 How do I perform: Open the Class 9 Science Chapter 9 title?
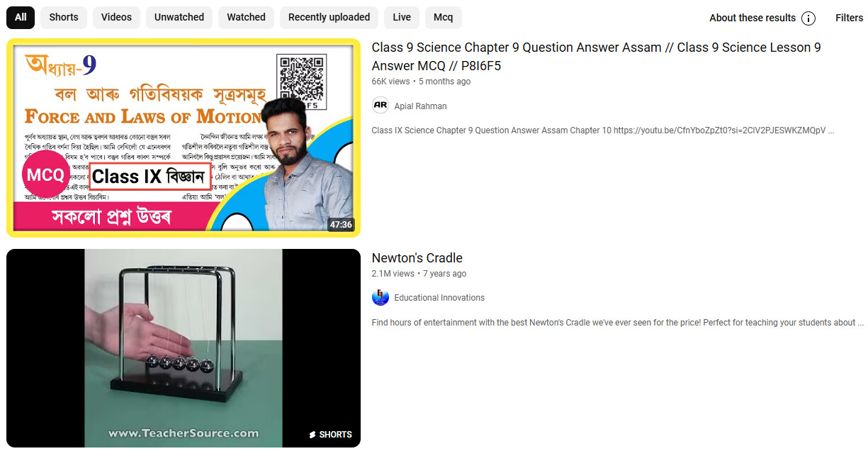click(596, 57)
